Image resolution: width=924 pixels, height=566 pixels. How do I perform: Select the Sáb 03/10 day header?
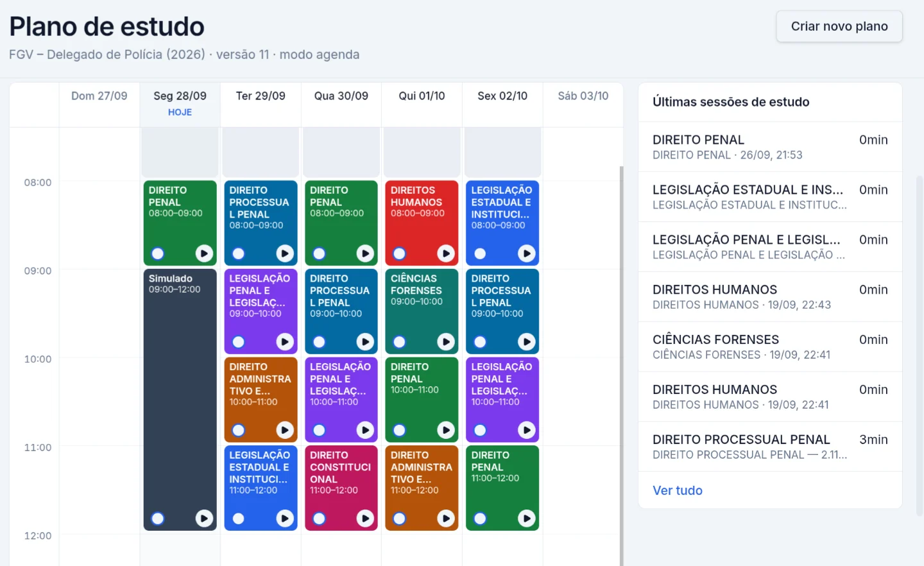tap(583, 105)
